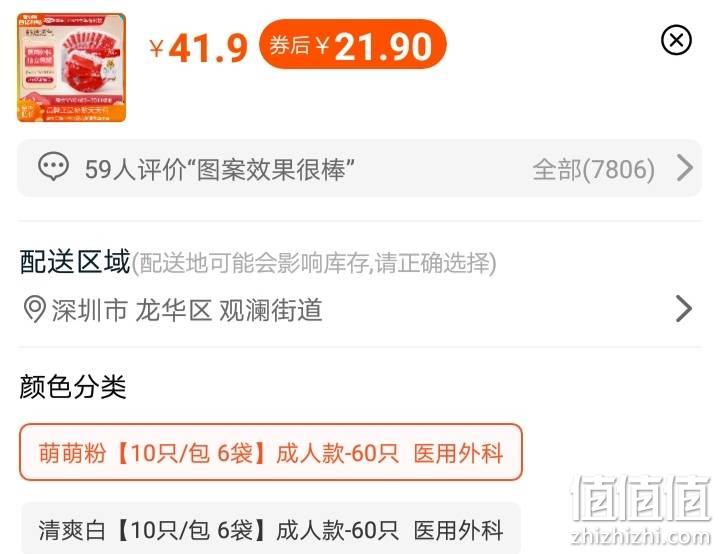Open the zhizhizhi.com watermark link
The height and width of the screenshot is (554, 720).
[x=641, y=537]
